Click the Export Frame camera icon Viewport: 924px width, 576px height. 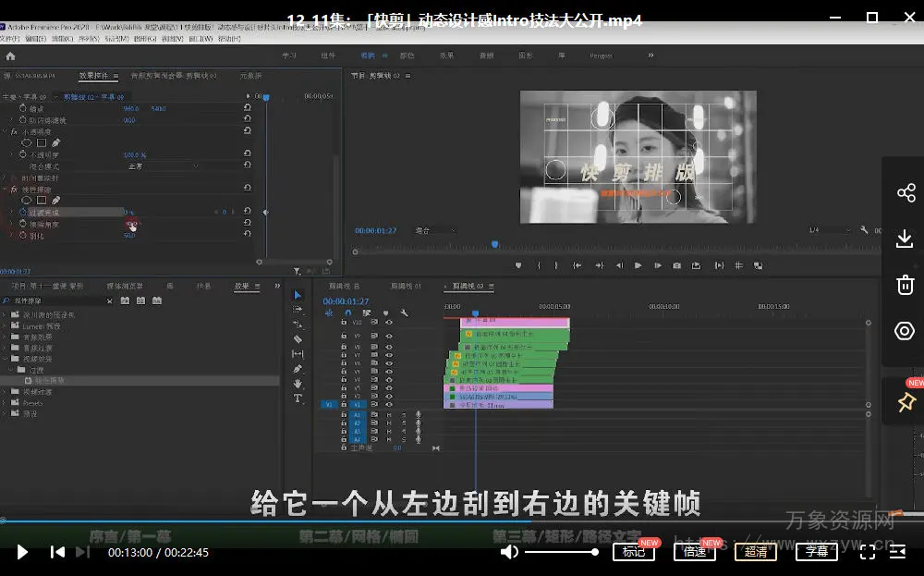(x=677, y=265)
